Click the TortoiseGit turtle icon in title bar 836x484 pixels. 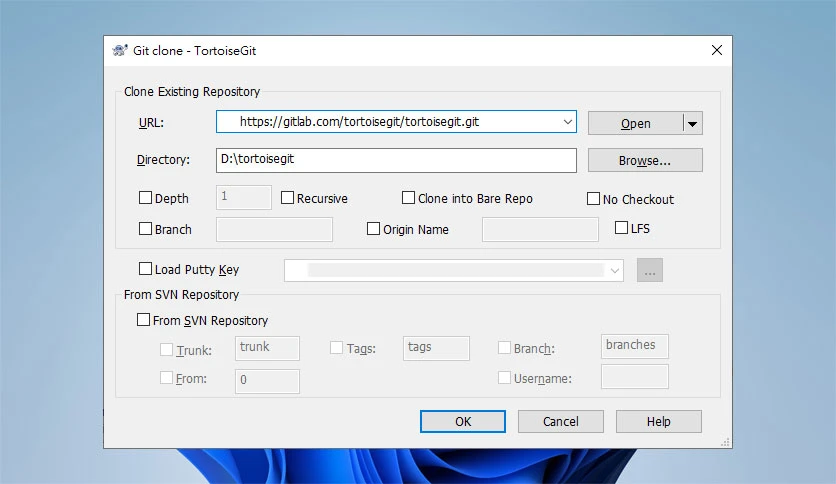coord(120,51)
